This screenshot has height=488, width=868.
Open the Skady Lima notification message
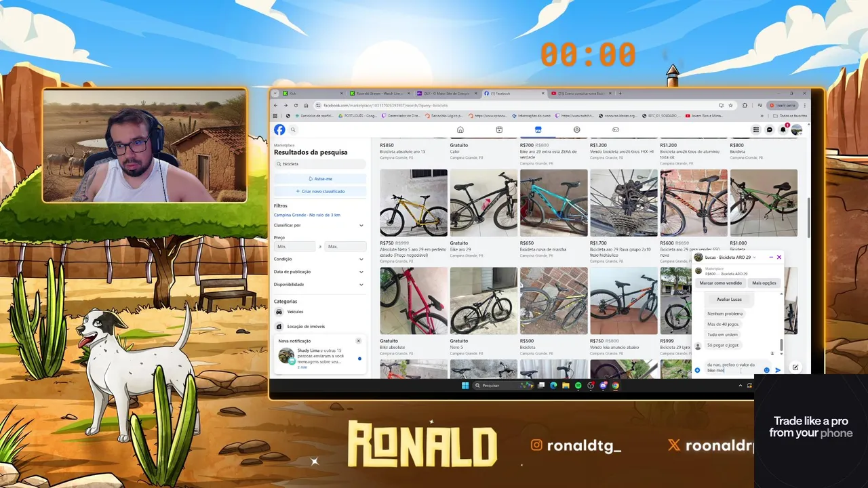[x=320, y=359]
